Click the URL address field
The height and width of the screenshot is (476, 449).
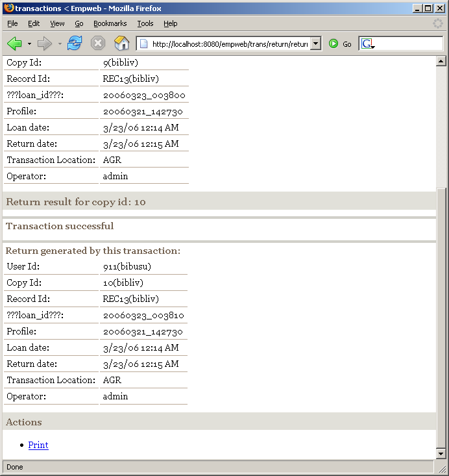pyautogui.click(x=230, y=44)
